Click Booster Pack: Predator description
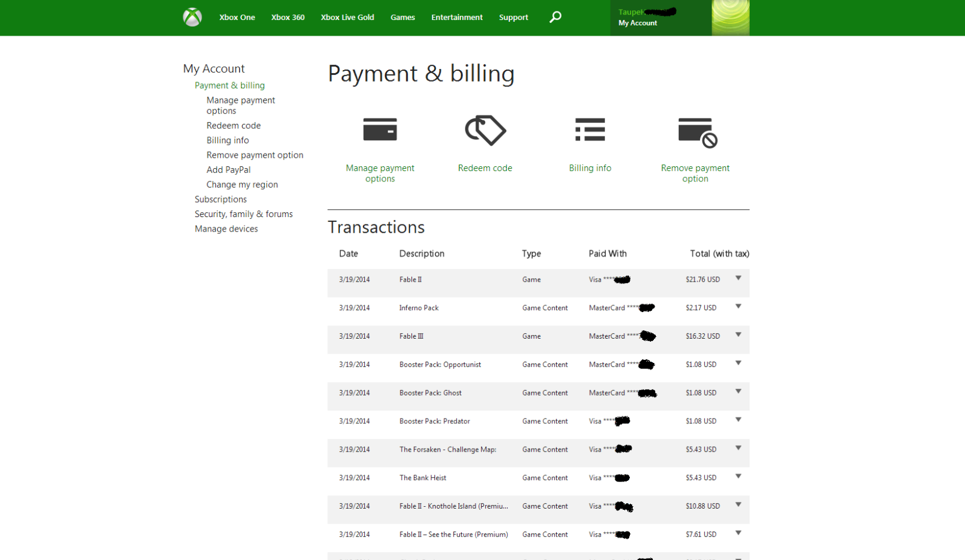 click(434, 422)
